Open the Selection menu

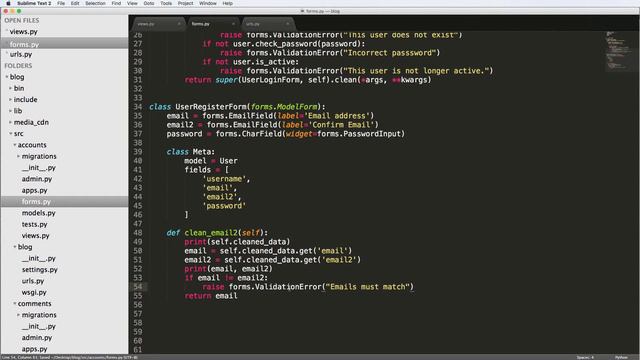coord(95,3)
